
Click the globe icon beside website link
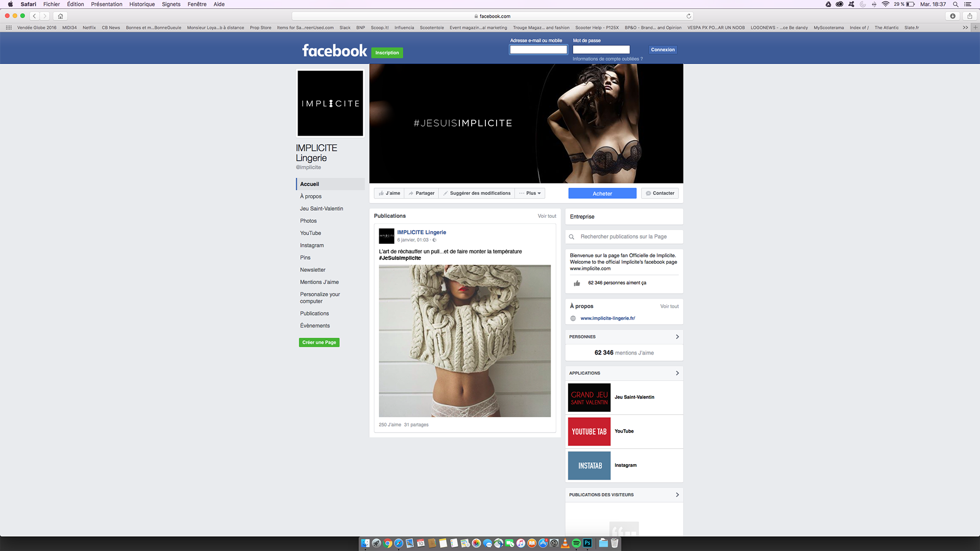573,318
